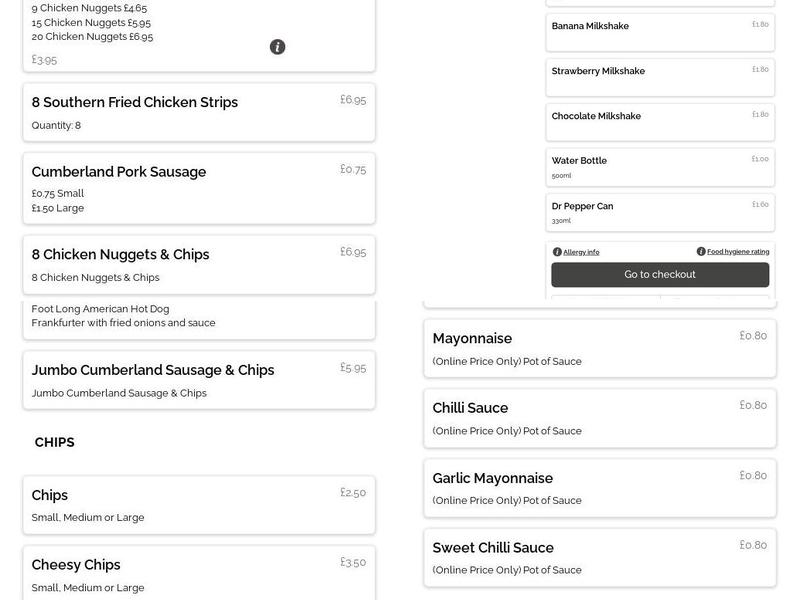Open the 8 Southern Fried Chicken Strips item

[x=199, y=110]
